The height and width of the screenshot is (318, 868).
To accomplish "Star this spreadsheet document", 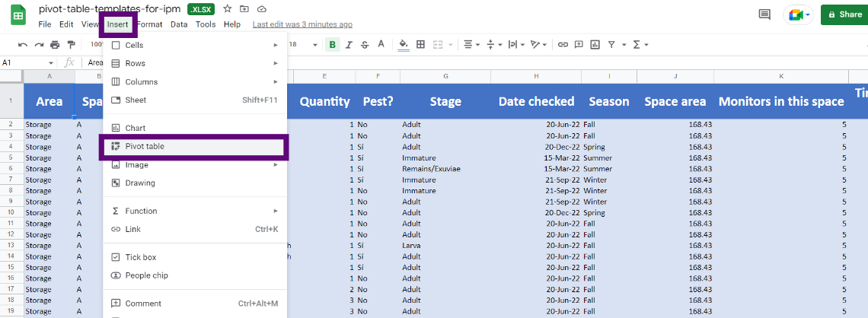I will pos(228,8).
